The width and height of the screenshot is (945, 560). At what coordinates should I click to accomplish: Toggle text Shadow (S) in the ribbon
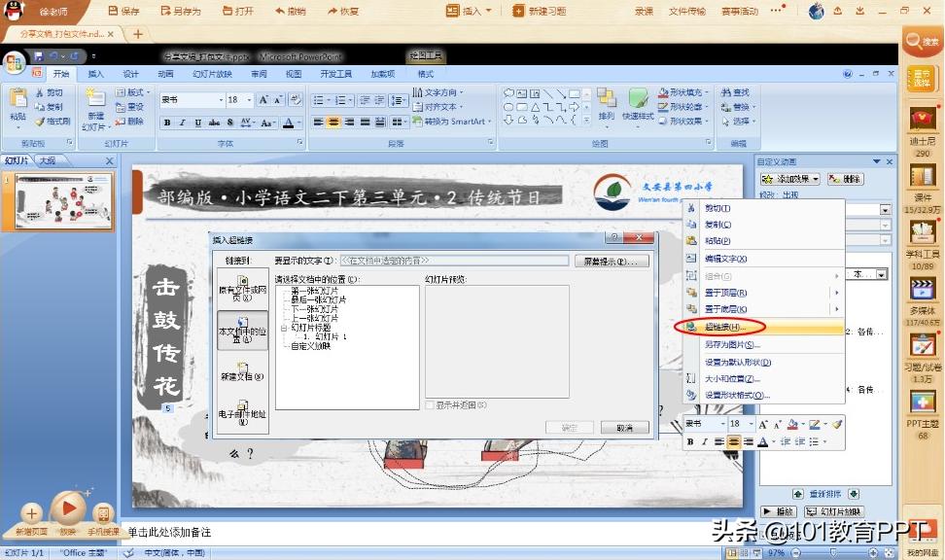(x=230, y=122)
